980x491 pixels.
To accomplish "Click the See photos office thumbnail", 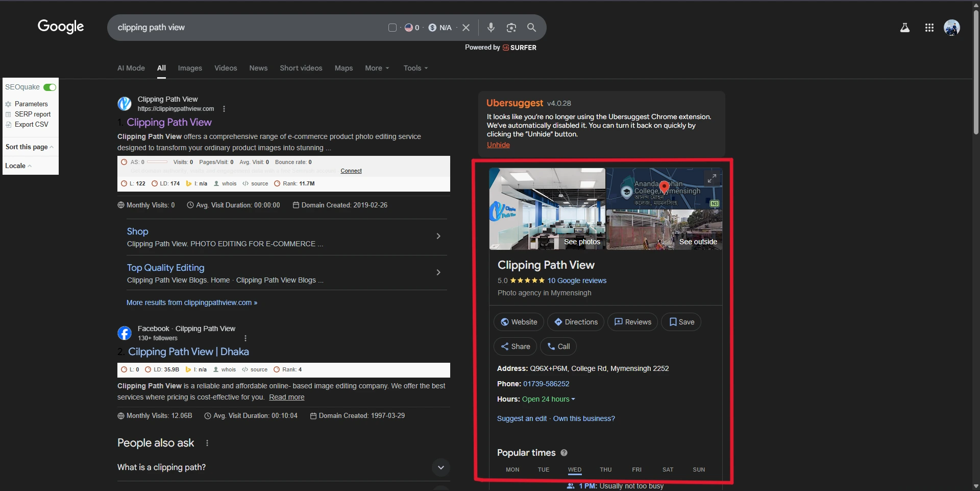I will 547,209.
